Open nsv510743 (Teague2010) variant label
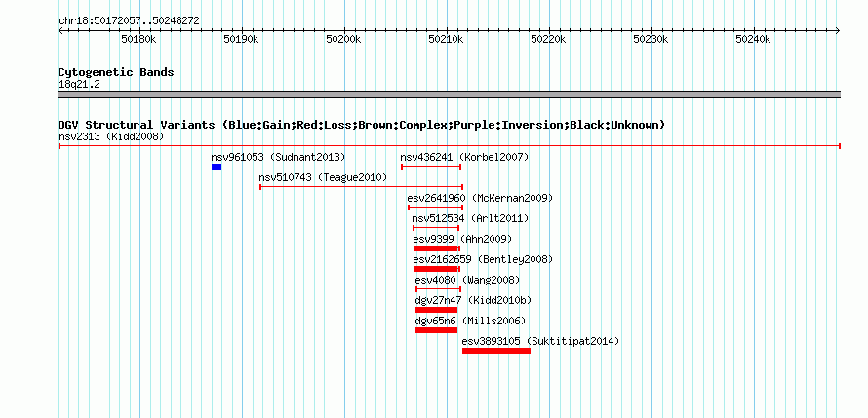 (323, 177)
